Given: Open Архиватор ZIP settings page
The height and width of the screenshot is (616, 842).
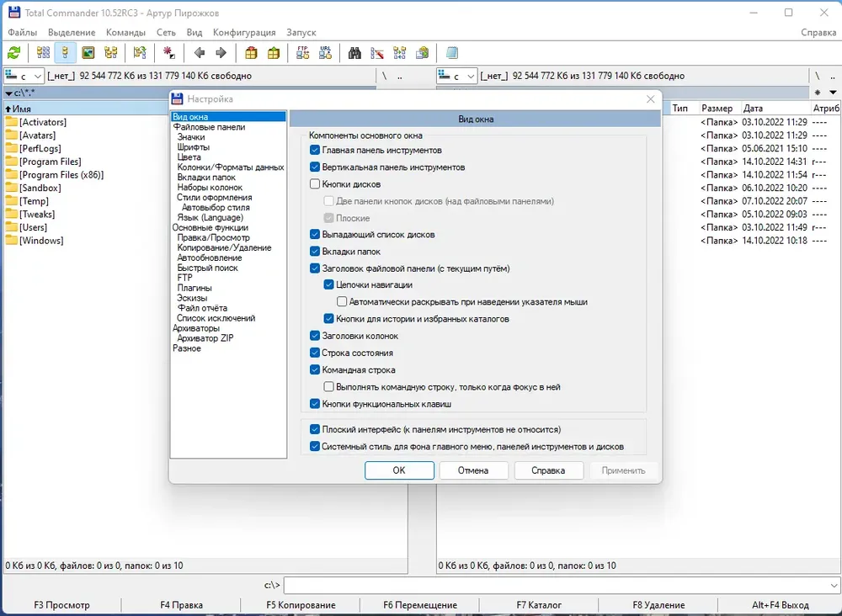Looking at the screenshot, I should pyautogui.click(x=205, y=338).
